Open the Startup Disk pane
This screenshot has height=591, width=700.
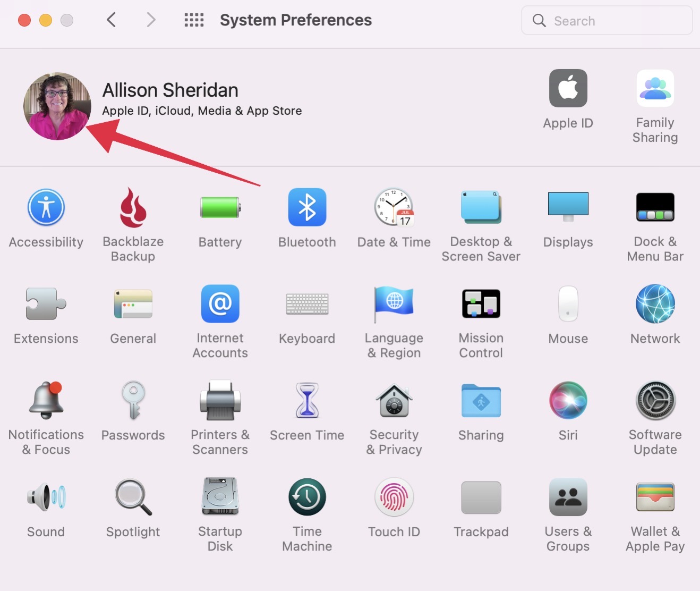pos(220,497)
